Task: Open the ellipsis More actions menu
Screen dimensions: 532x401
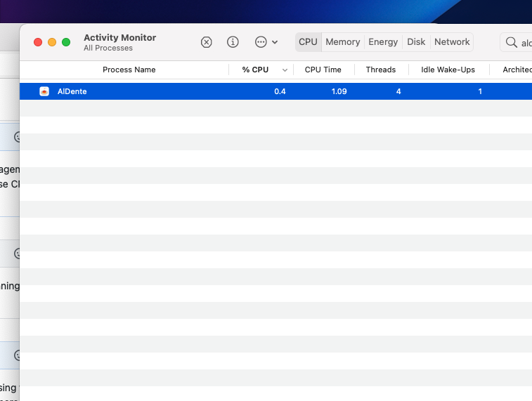Action: tap(266, 42)
